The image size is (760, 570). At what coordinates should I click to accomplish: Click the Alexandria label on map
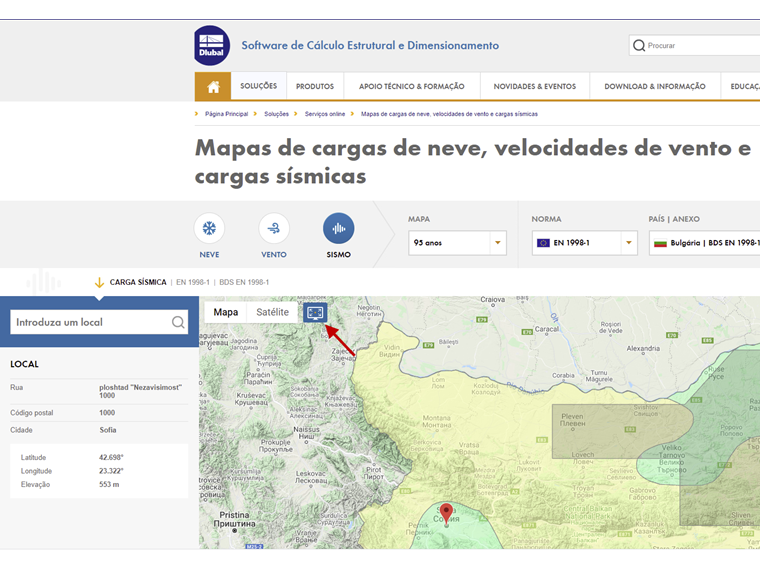[x=643, y=348]
